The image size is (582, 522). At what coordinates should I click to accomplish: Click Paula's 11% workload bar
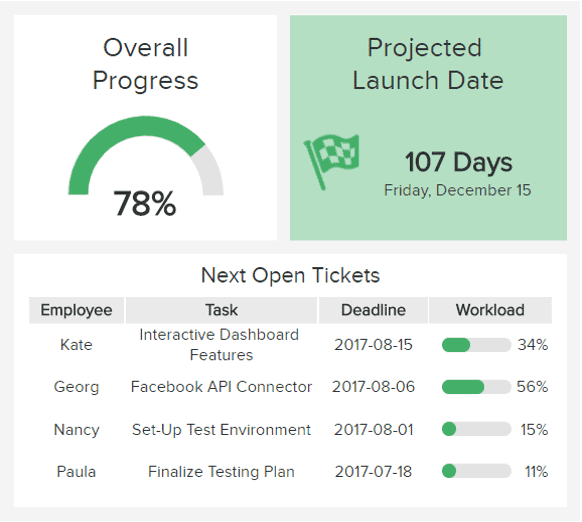pos(476,472)
